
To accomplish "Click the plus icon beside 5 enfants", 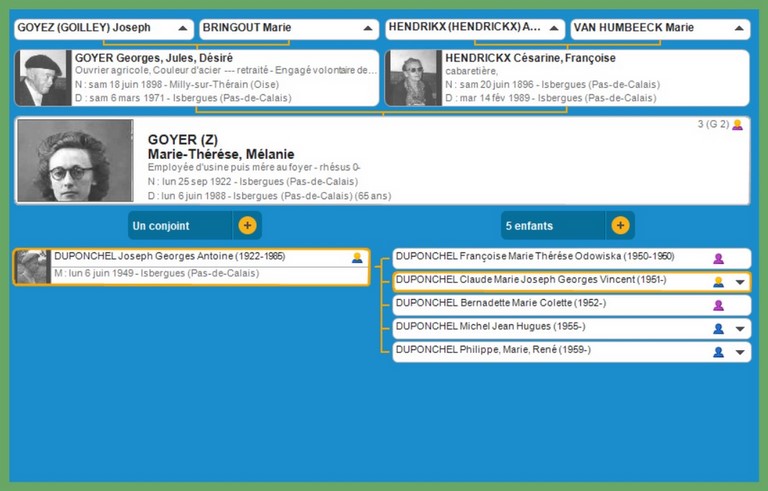I will pyautogui.click(x=620, y=225).
